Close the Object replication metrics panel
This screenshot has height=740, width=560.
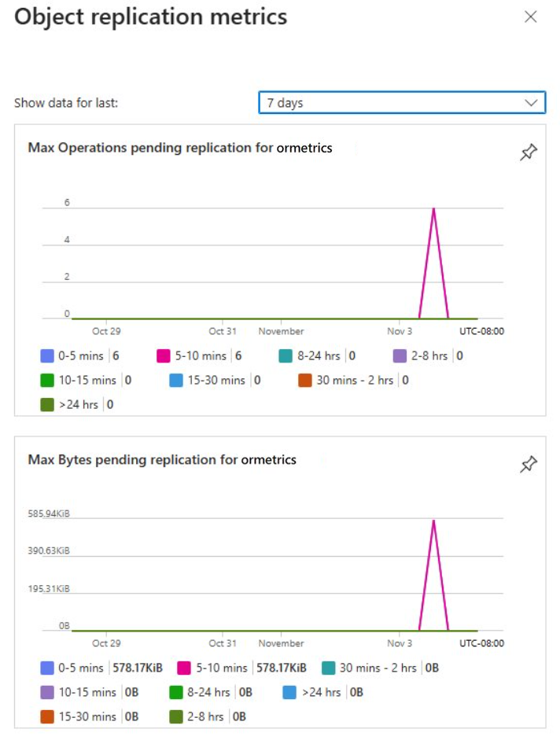pyautogui.click(x=531, y=17)
